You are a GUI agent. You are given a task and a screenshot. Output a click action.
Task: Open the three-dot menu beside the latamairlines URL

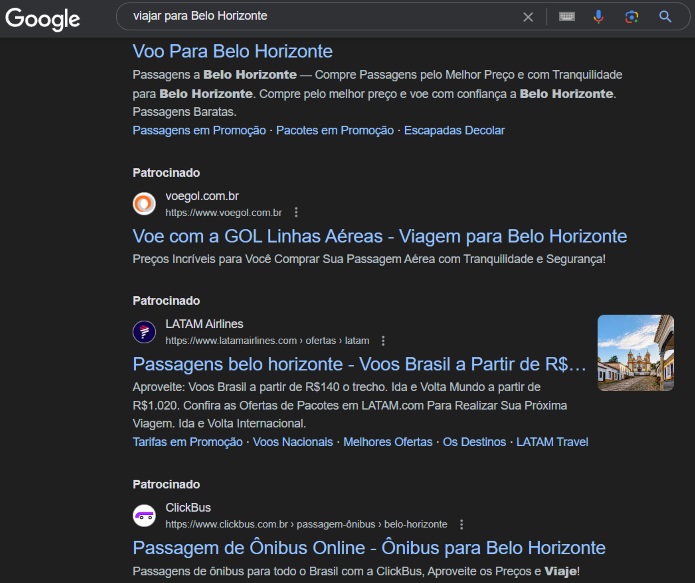(x=383, y=341)
